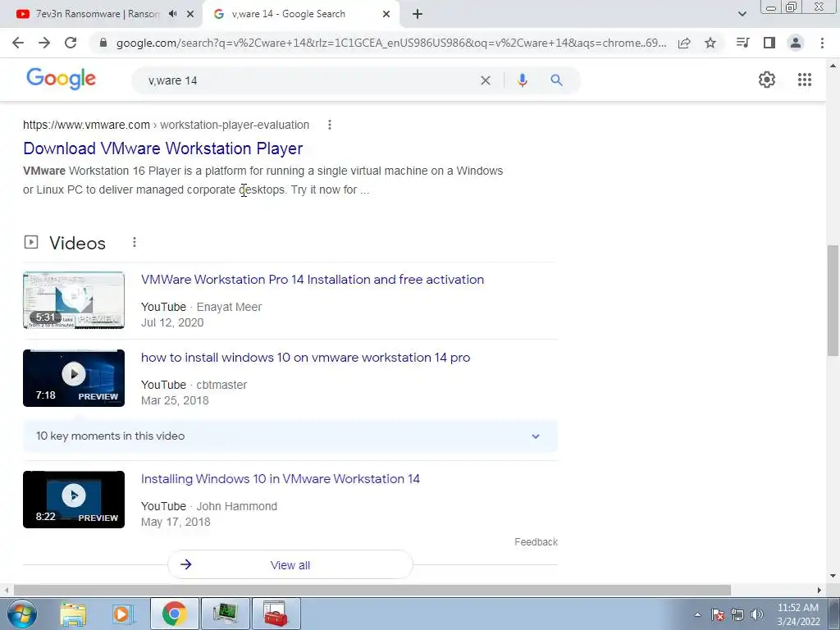Open Action Center flag icon

pyautogui.click(x=718, y=614)
